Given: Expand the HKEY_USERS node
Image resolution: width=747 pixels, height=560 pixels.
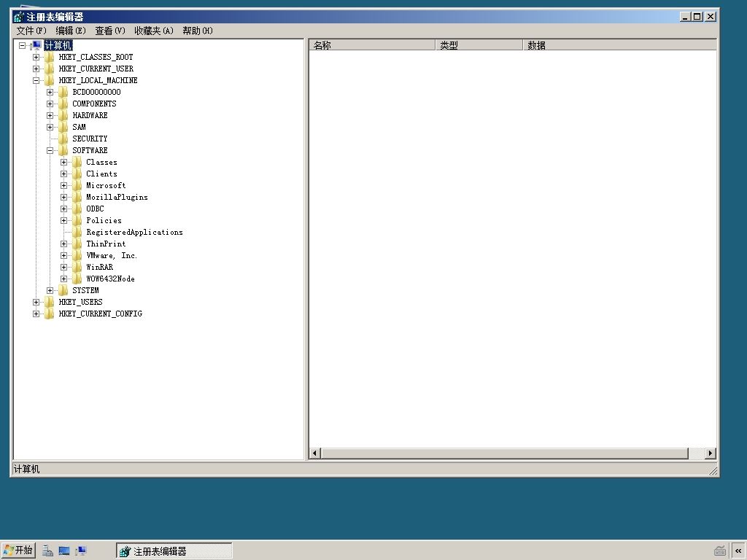Looking at the screenshot, I should click(36, 303).
